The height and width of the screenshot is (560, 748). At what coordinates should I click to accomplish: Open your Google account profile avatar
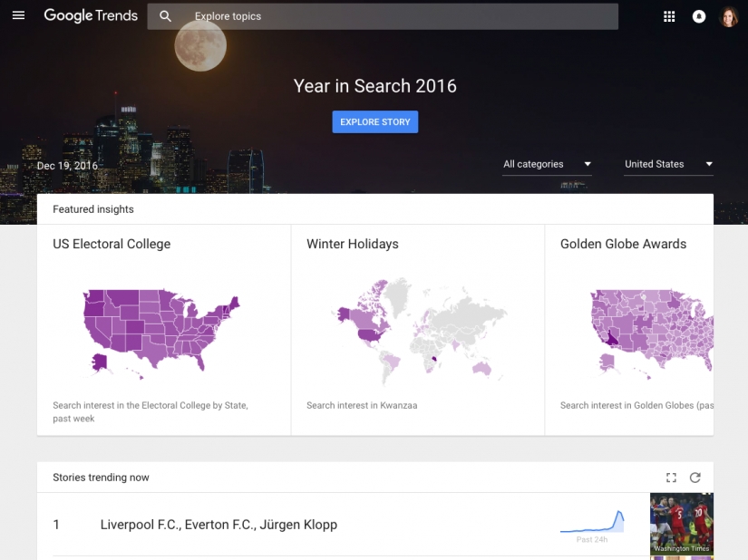pos(728,15)
